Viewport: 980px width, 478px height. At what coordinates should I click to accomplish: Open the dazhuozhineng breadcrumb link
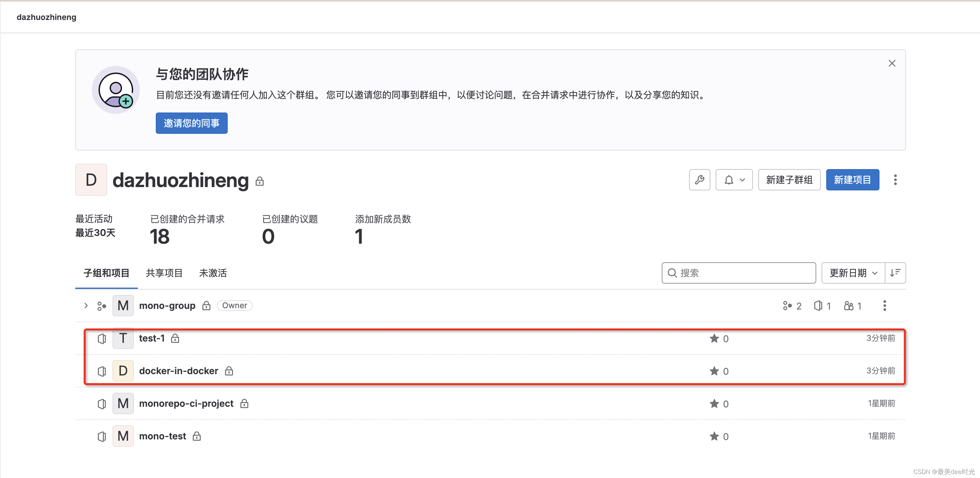point(46,17)
